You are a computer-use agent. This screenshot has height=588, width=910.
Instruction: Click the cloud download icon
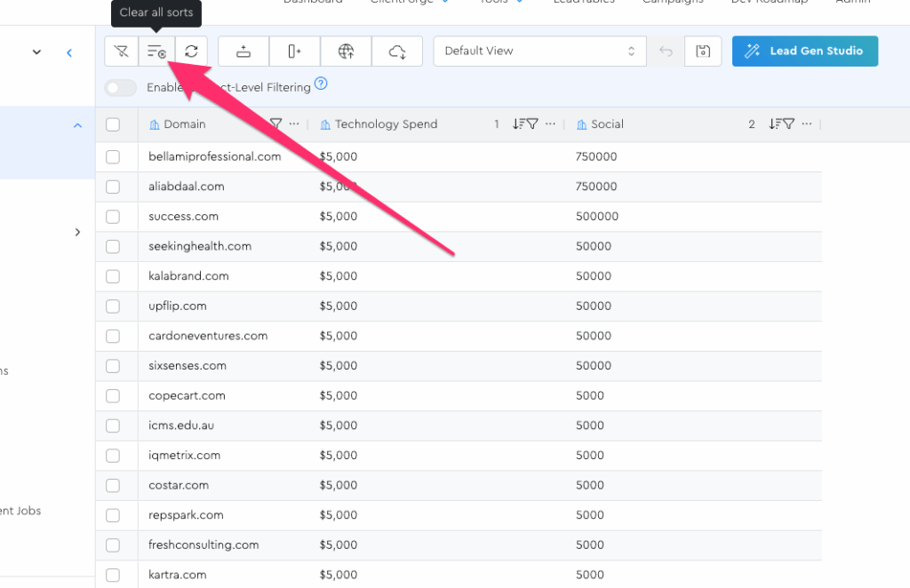(x=398, y=52)
